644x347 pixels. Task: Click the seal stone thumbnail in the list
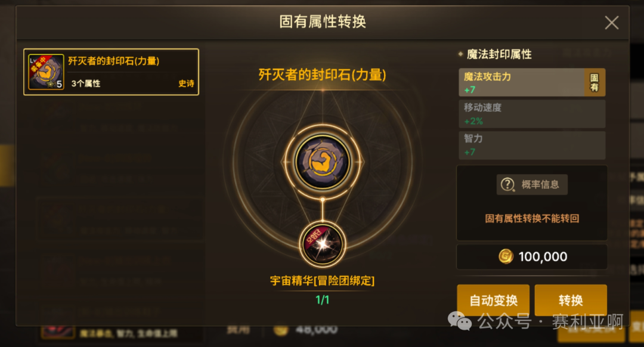tap(46, 72)
